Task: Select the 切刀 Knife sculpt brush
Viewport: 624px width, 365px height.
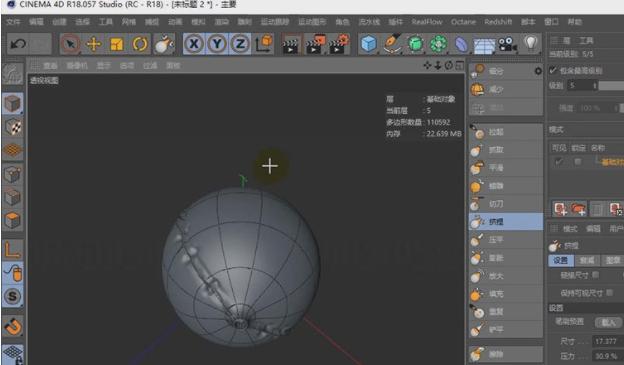Action: pyautogui.click(x=506, y=204)
